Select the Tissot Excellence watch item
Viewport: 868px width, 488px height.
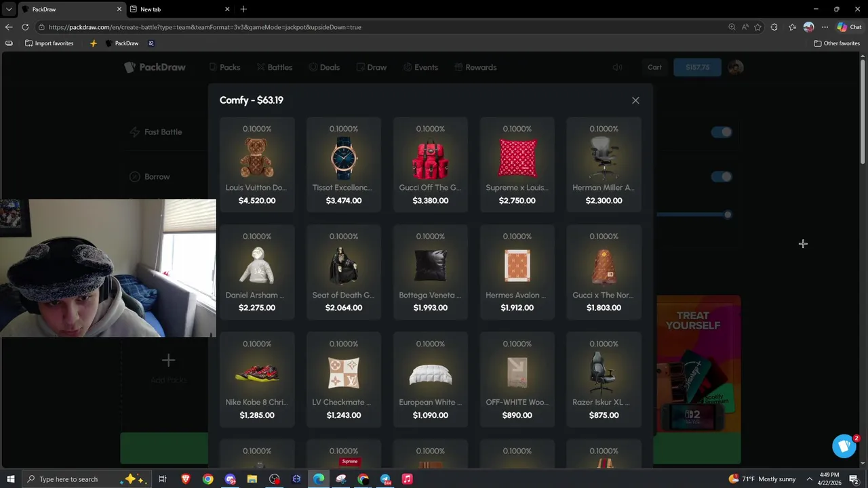344,165
